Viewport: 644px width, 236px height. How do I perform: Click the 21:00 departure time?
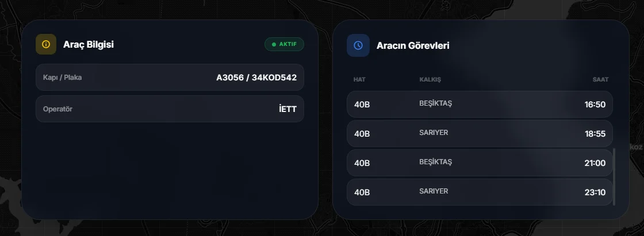point(595,163)
